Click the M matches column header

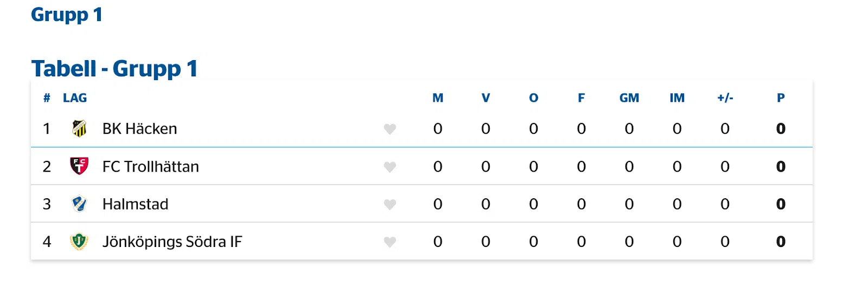[438, 98]
